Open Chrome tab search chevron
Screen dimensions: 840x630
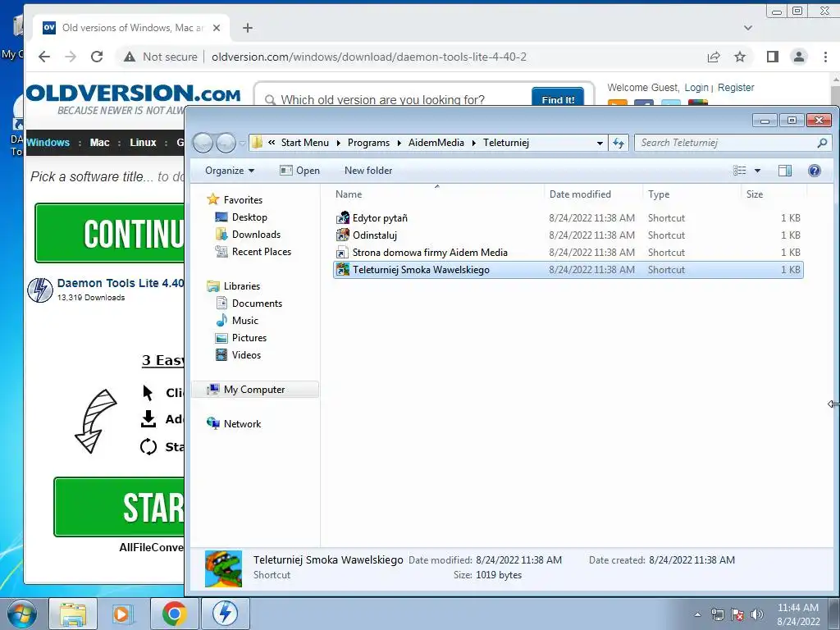click(x=748, y=28)
